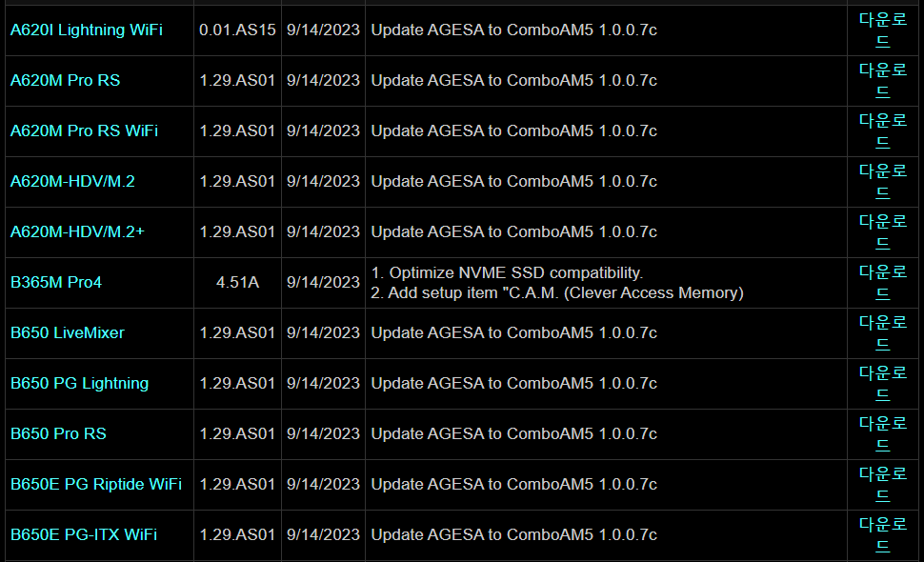Click download link in A620M-HDV/M.2 row
924x562 pixels.
click(882, 181)
